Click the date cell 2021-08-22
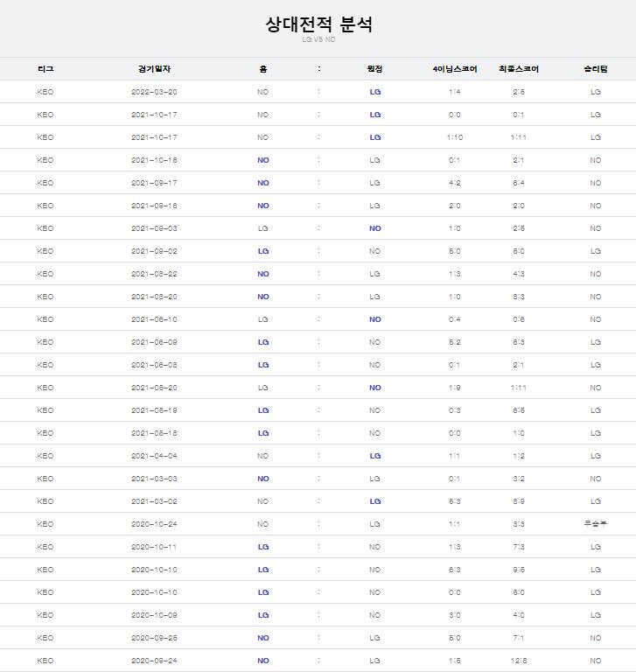Screen dimensions: 636x672 pyautogui.click(x=154, y=273)
